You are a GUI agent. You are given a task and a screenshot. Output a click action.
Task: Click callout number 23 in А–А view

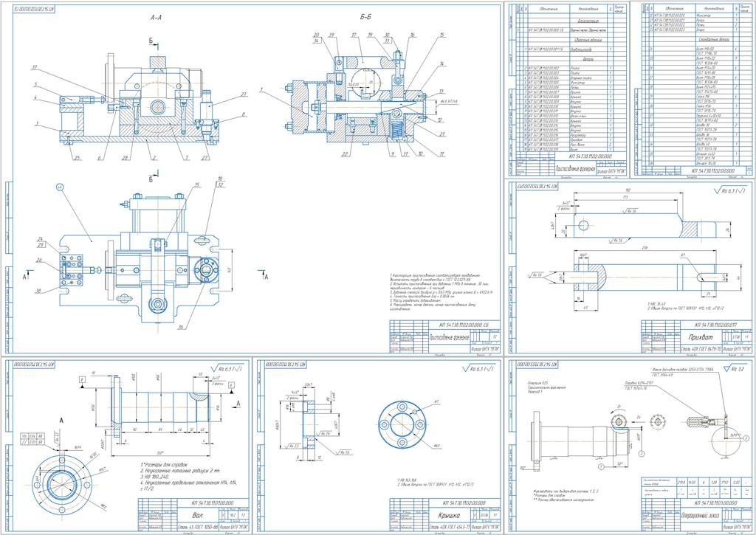(x=244, y=94)
